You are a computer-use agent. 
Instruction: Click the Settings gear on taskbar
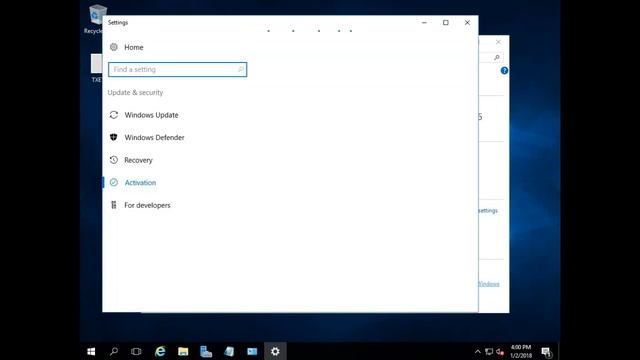coord(275,351)
